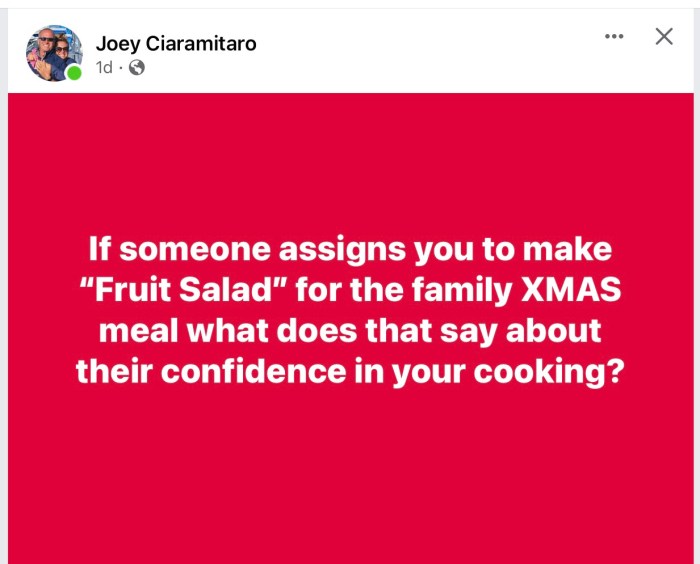Close the post with the X
The height and width of the screenshot is (564, 700).
click(x=664, y=37)
